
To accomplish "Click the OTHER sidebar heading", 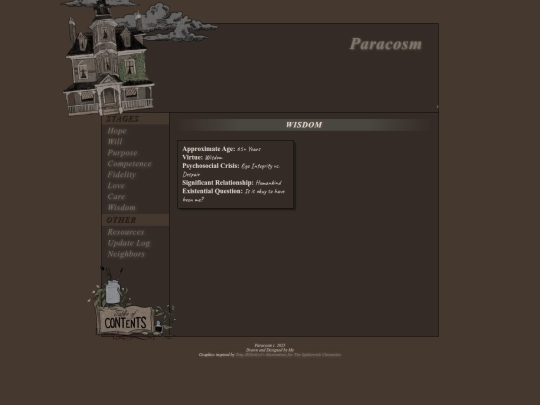I will click(121, 220).
